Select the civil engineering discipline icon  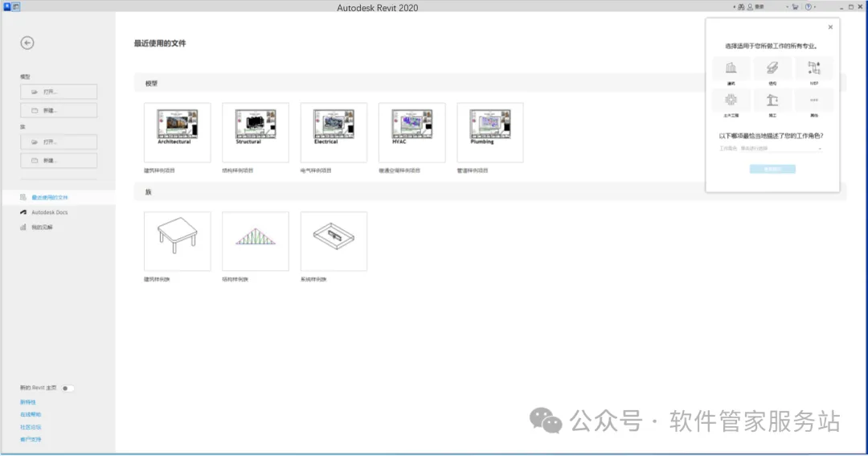click(x=731, y=101)
